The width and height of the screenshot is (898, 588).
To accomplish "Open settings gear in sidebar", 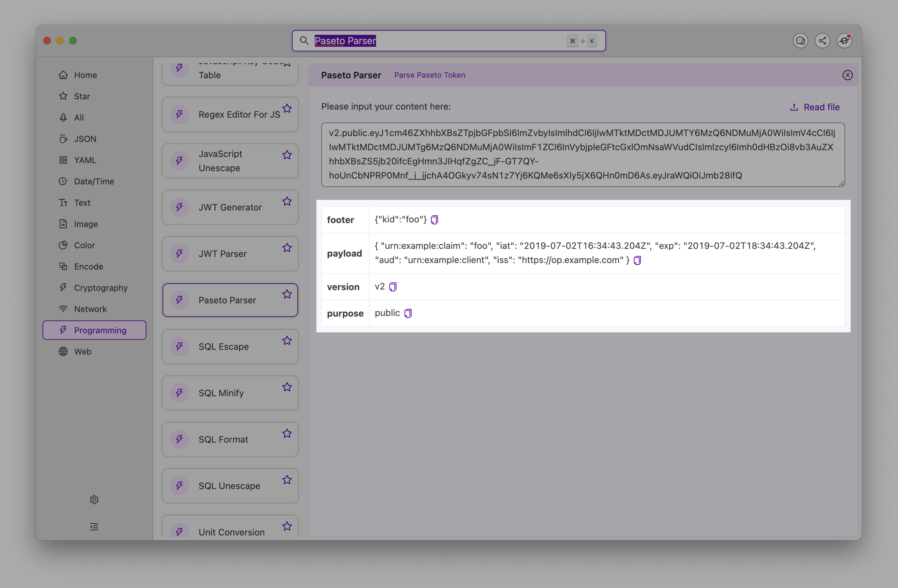I will coord(94,499).
